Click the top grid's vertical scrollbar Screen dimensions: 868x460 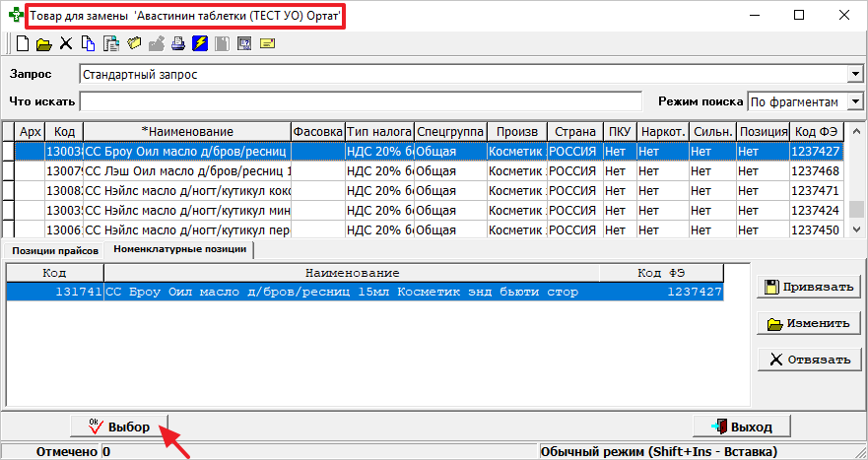pyautogui.click(x=857, y=187)
